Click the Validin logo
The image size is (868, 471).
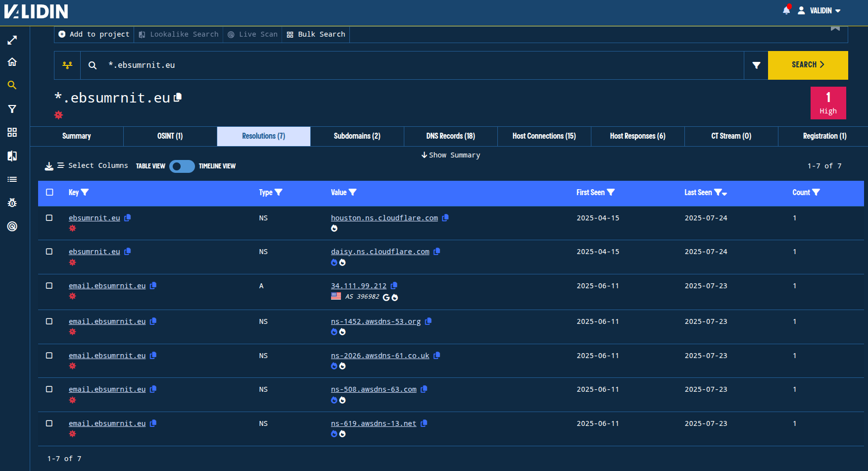[x=36, y=11]
